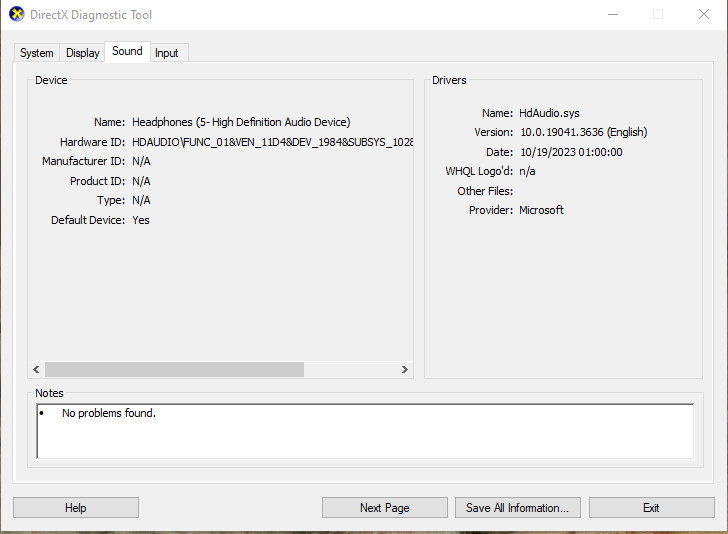This screenshot has width=728, height=534.
Task: Click the right arrow of the Device scrollbar
Action: tap(405, 369)
